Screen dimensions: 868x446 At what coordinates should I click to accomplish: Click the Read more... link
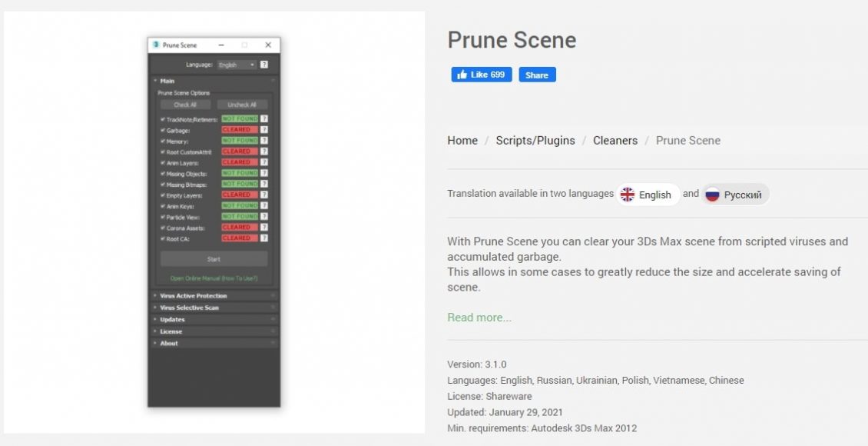[x=479, y=318]
